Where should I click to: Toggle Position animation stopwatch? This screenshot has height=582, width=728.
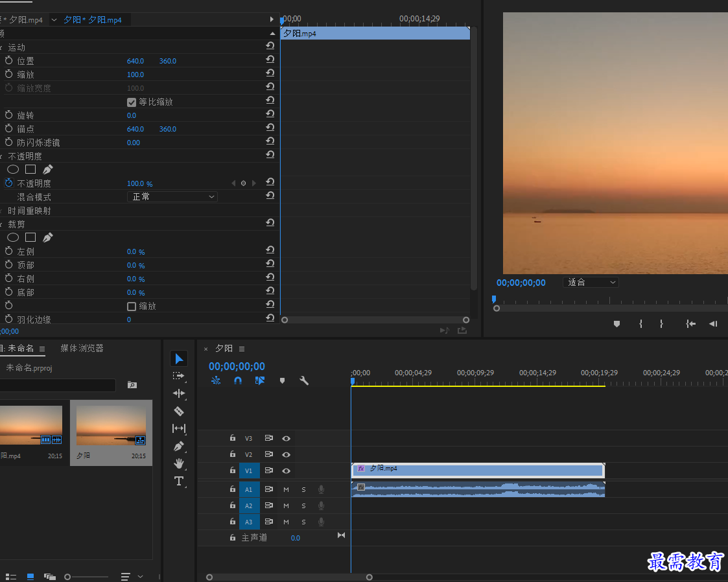pyautogui.click(x=9, y=60)
